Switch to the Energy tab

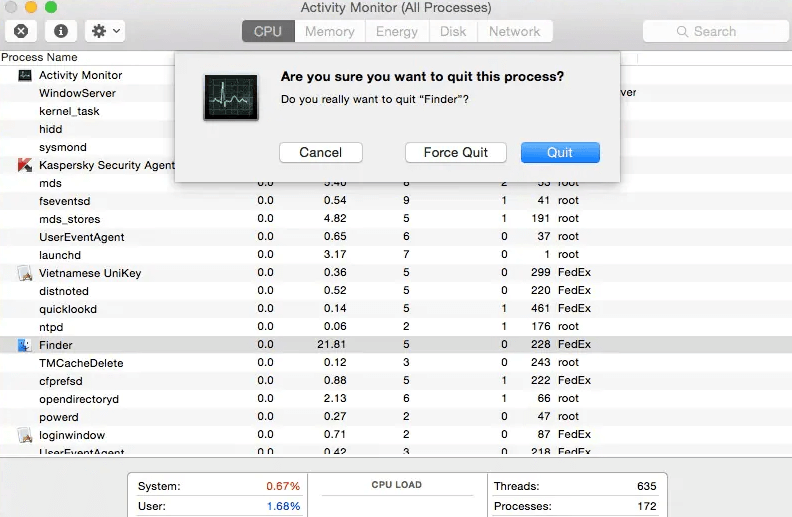coord(397,31)
